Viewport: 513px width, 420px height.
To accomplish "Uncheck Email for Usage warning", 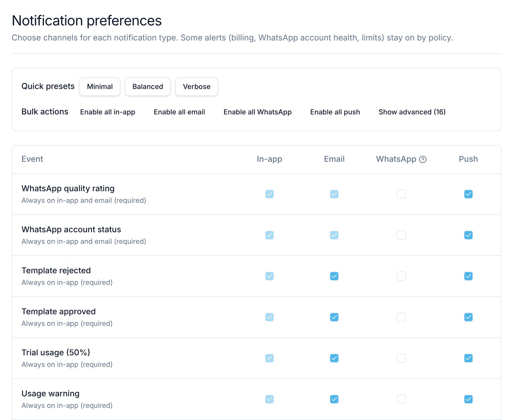I will pos(334,399).
